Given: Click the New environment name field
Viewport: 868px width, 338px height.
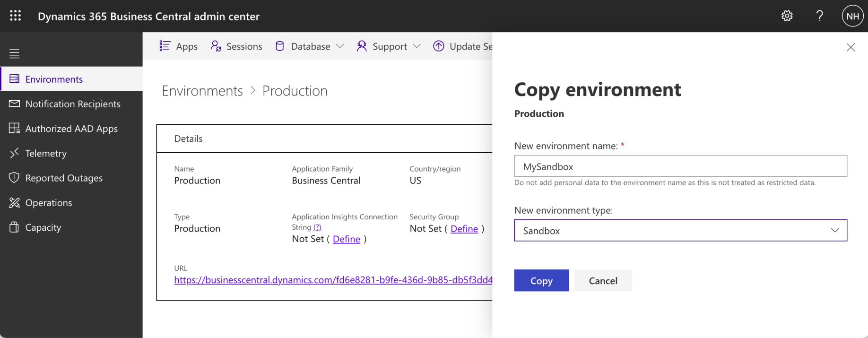Looking at the screenshot, I should click(680, 166).
